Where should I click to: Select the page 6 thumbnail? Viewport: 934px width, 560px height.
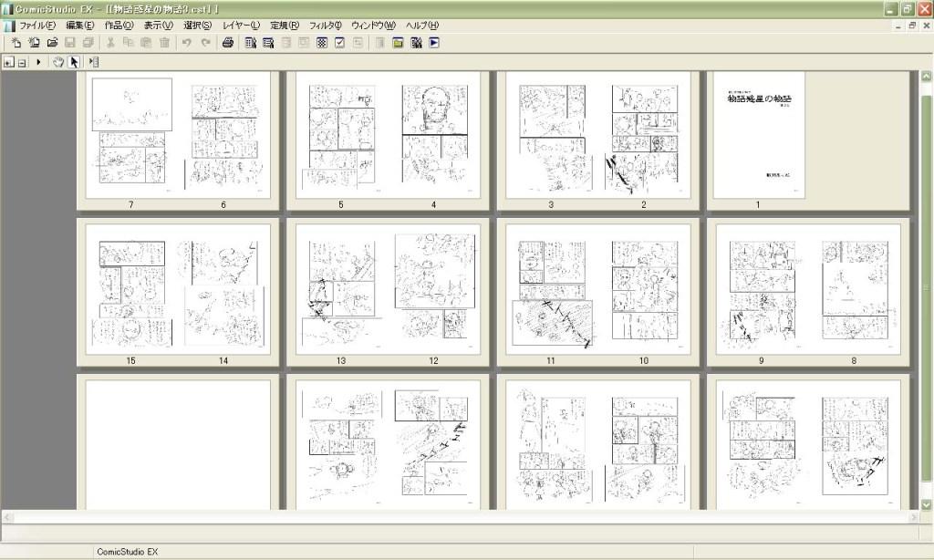click(224, 135)
